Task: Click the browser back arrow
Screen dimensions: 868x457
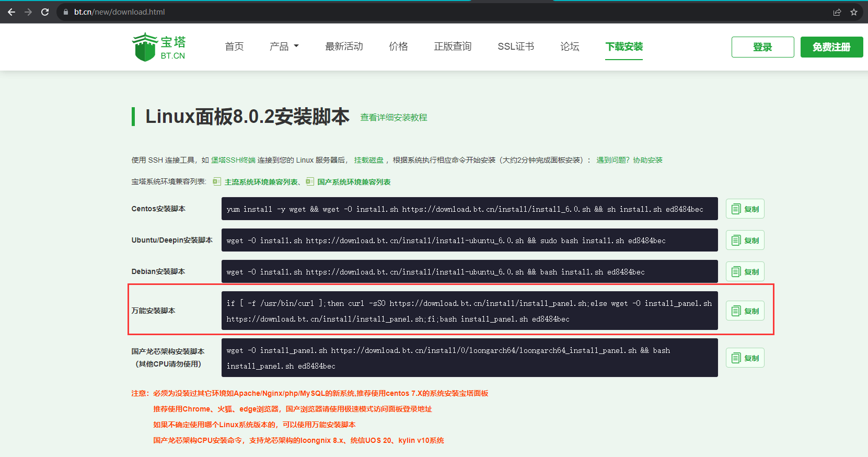Action: point(11,12)
